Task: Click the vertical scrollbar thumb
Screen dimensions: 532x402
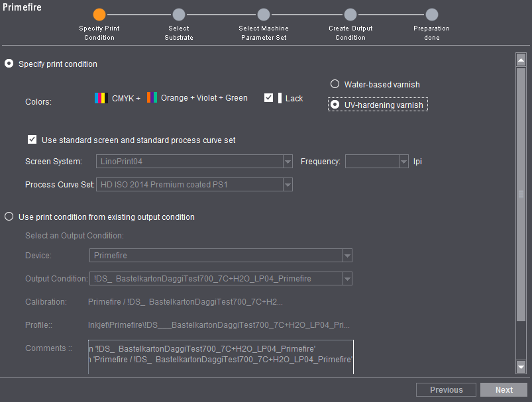Action: click(521, 194)
